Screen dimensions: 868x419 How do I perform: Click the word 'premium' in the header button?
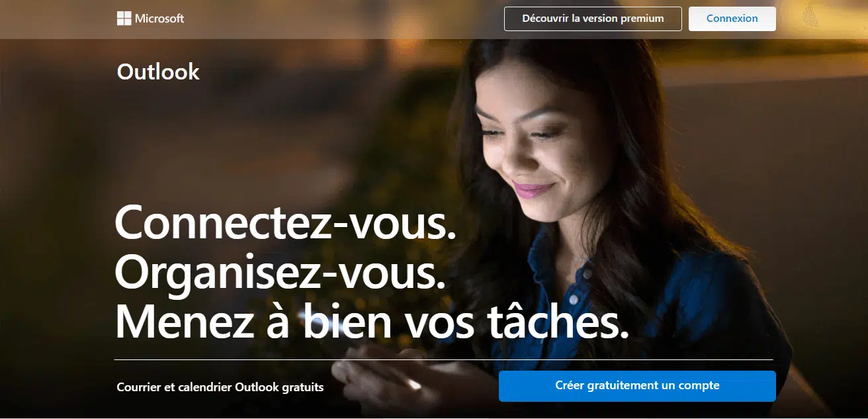tap(642, 19)
